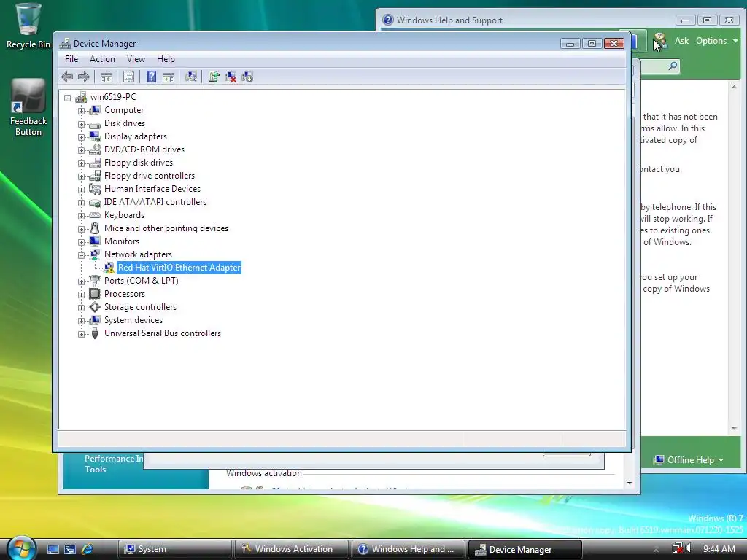
Task: Click the Mice and other pointing devices icon
Action: point(95,228)
